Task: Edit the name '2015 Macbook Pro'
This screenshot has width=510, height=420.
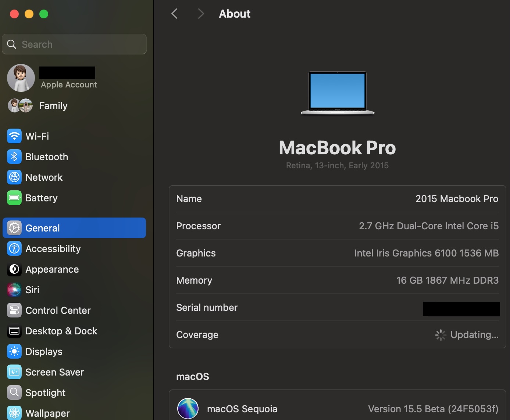Action: 457,198
